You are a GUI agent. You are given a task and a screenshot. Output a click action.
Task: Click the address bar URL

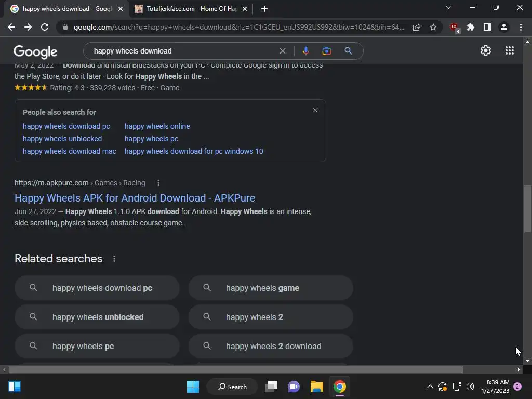[239, 27]
